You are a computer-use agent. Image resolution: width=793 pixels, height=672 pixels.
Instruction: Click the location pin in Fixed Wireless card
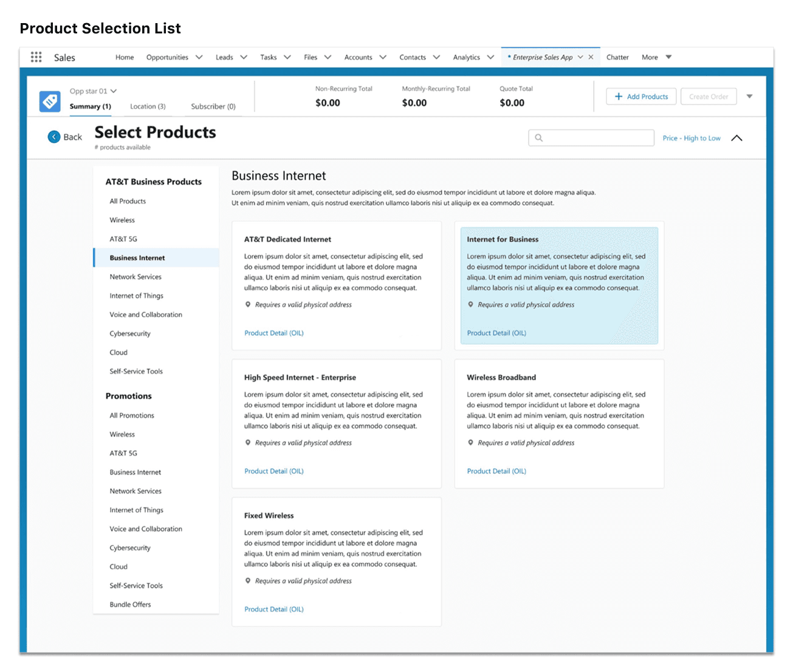248,581
